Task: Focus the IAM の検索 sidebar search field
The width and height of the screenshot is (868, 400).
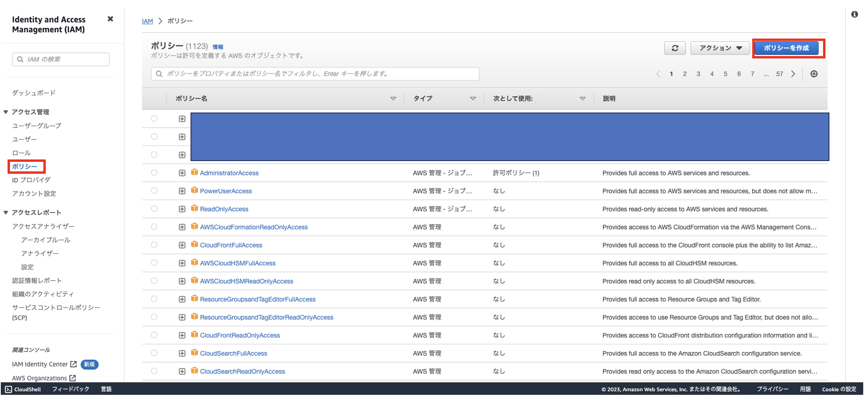Action: (61, 59)
